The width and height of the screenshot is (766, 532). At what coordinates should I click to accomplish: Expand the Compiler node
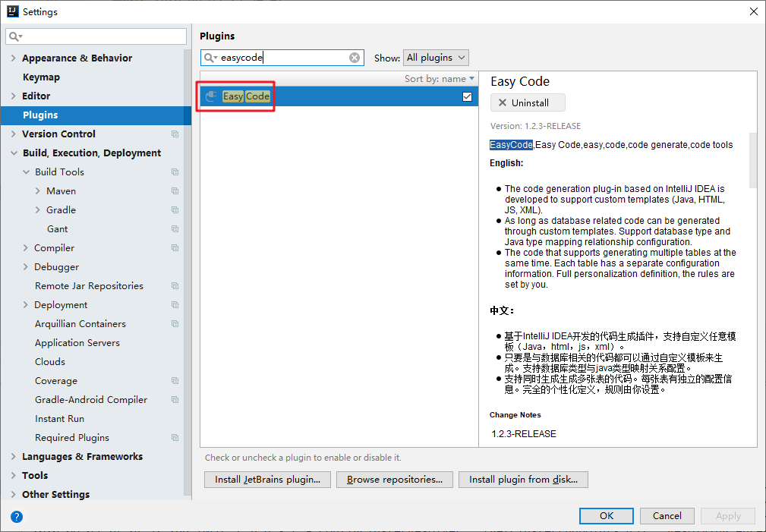click(x=25, y=247)
